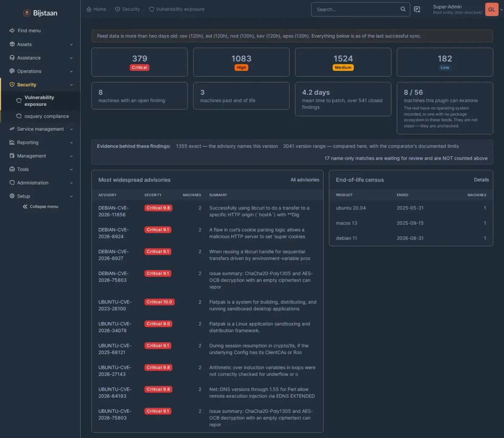Click the Assets cube icon
504x438 pixels.
point(12,44)
